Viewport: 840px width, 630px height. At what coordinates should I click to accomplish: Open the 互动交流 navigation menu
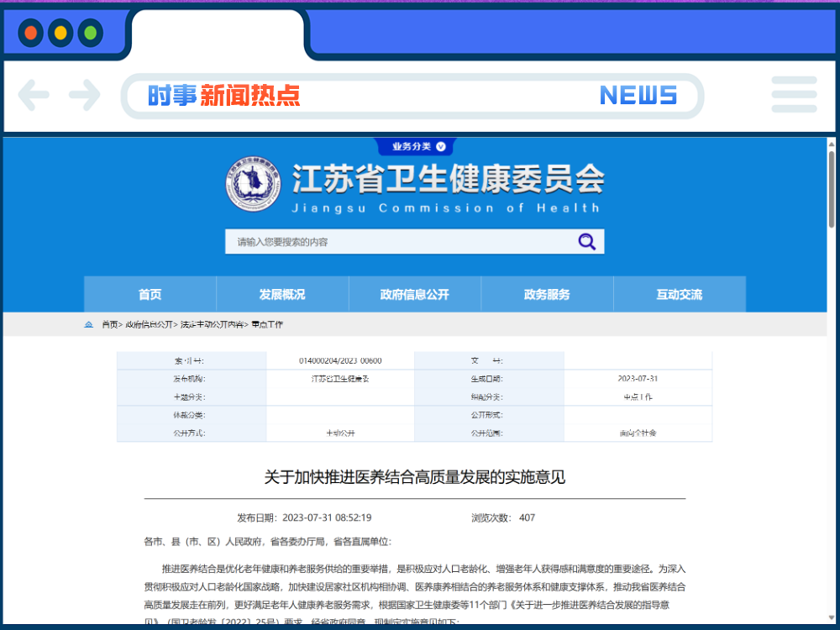point(678,293)
